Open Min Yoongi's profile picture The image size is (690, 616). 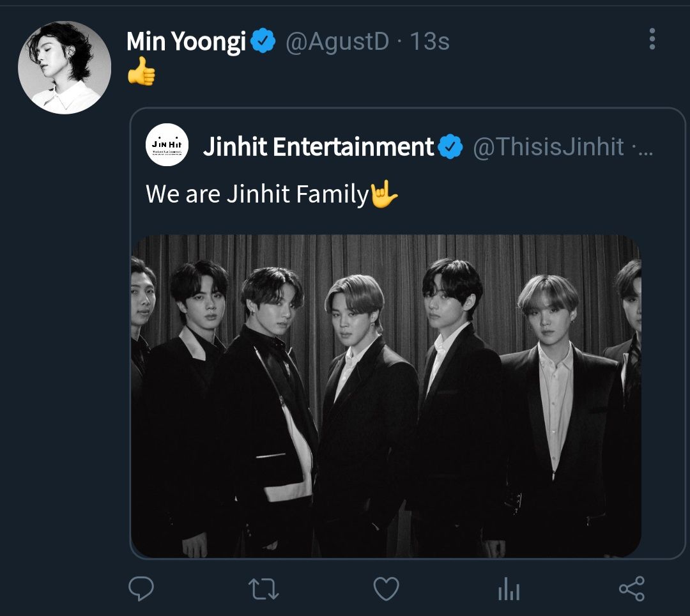pos(65,68)
